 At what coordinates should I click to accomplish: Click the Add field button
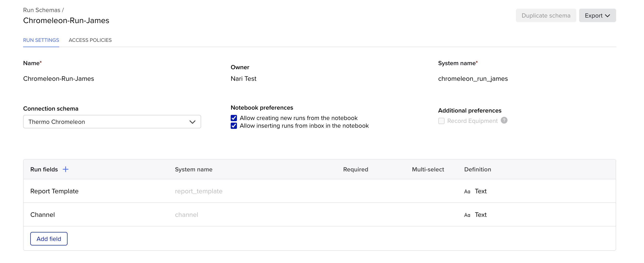click(49, 239)
